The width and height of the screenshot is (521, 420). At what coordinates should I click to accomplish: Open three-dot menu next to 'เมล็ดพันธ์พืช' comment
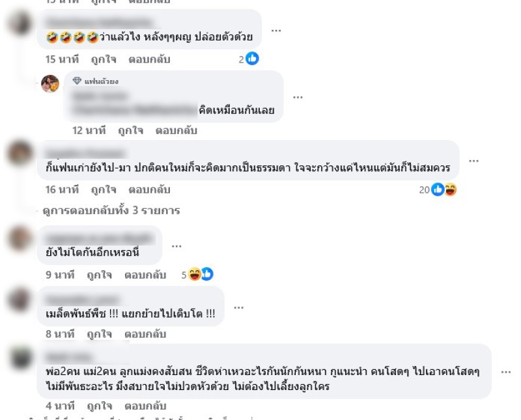[239, 308]
